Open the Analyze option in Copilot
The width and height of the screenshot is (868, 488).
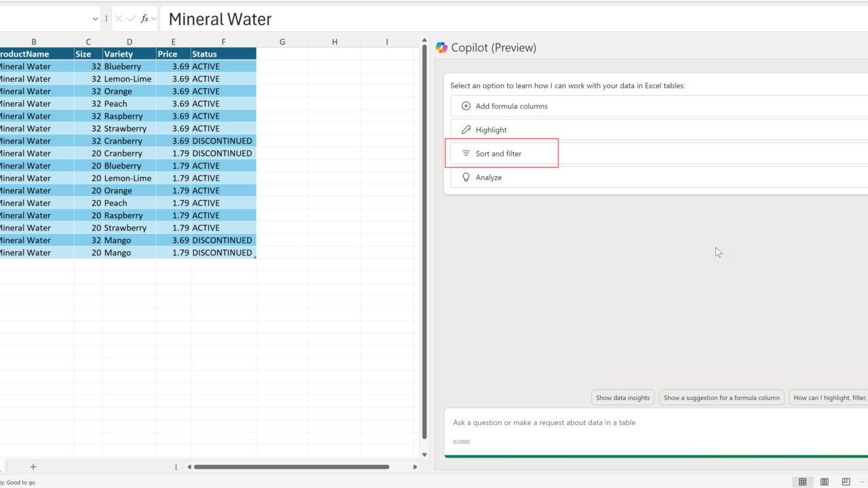[488, 178]
